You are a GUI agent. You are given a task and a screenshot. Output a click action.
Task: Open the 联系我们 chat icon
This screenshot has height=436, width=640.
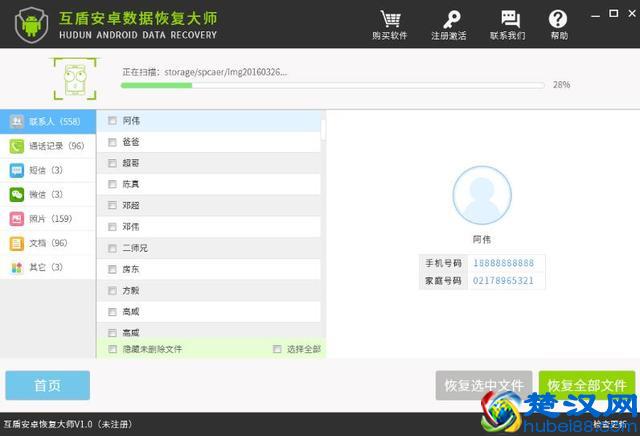click(510, 19)
